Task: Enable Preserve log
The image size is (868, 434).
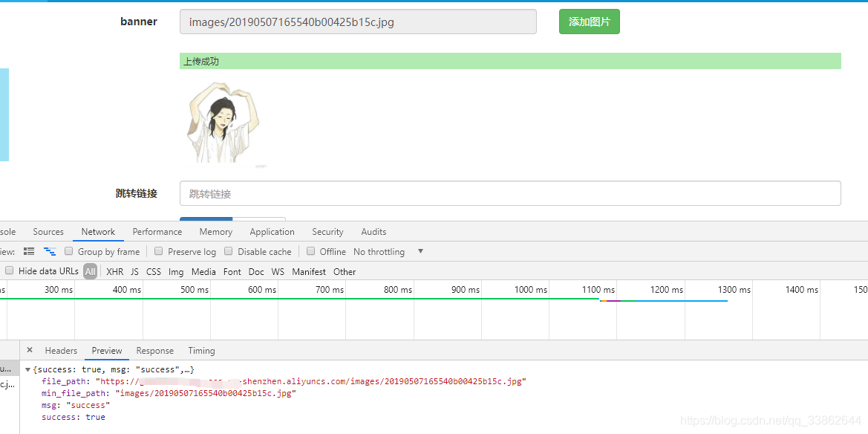Action: [x=158, y=251]
